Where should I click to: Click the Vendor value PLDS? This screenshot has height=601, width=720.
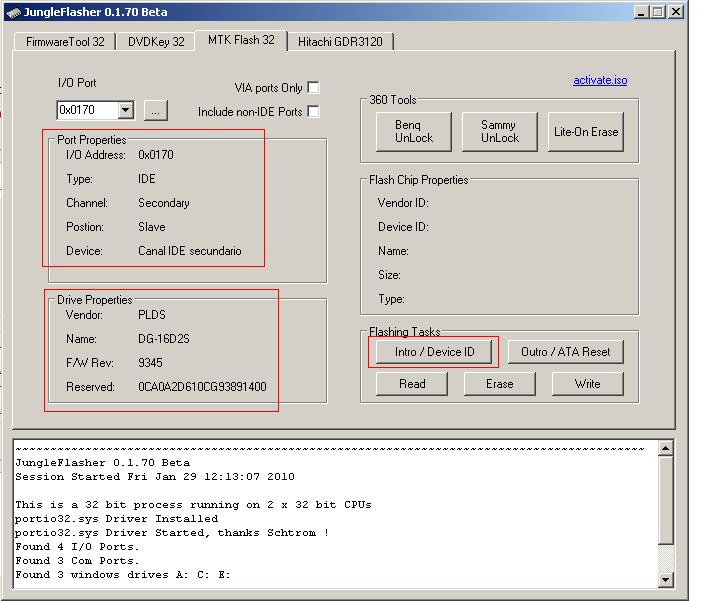152,315
